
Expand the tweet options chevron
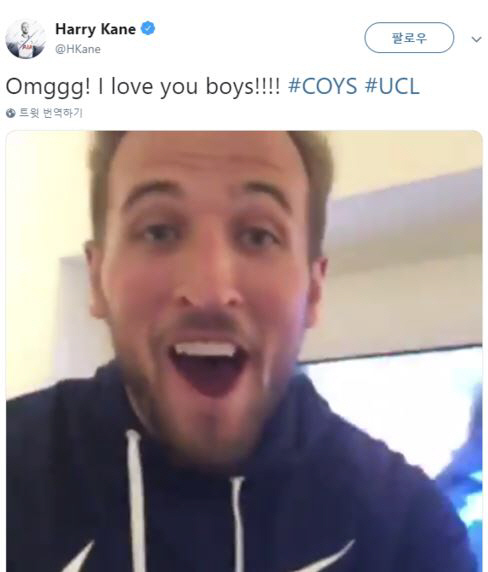[476, 39]
